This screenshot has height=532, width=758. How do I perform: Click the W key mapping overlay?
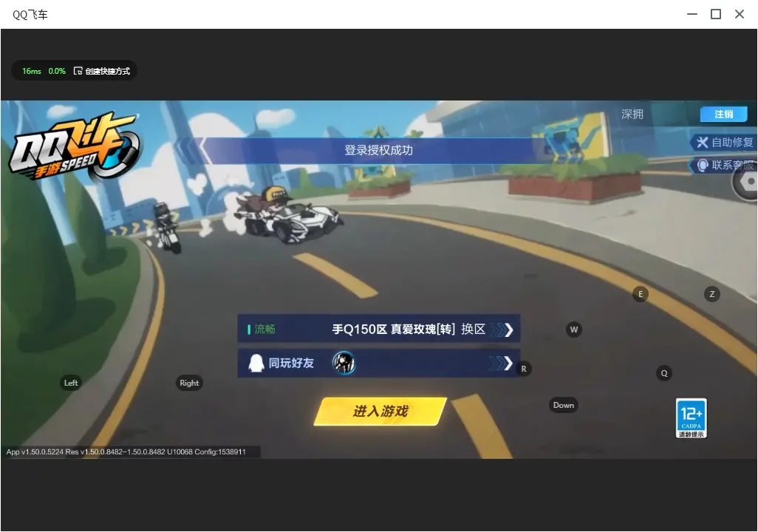[x=574, y=330]
